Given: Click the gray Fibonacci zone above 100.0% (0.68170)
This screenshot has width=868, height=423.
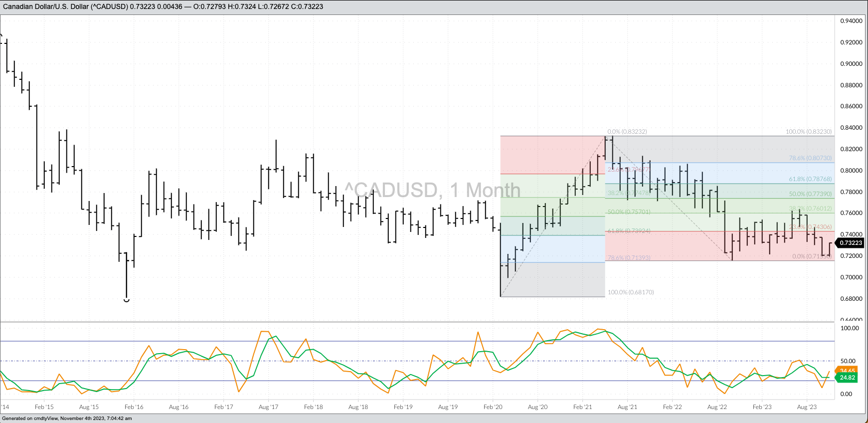Looking at the screenshot, I should [552, 279].
